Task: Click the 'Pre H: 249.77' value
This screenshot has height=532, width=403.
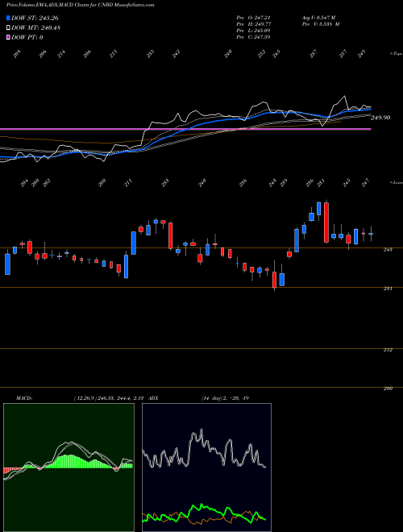Action: click(x=253, y=23)
